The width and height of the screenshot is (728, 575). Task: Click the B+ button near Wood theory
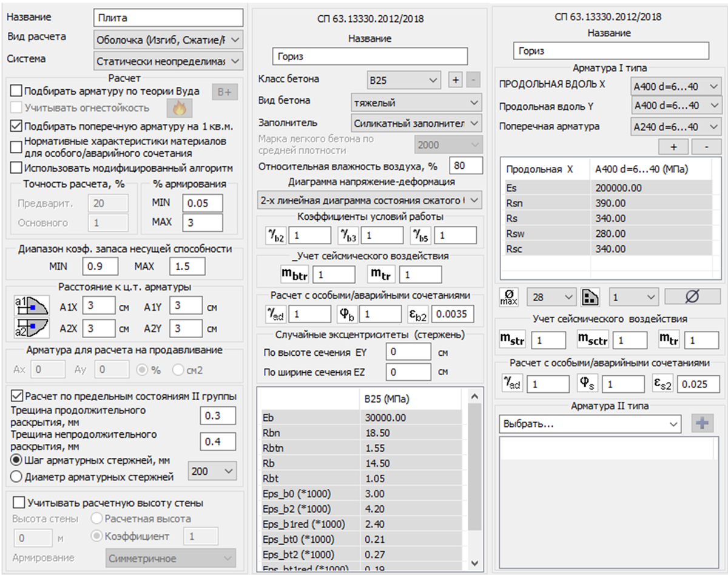[x=225, y=92]
